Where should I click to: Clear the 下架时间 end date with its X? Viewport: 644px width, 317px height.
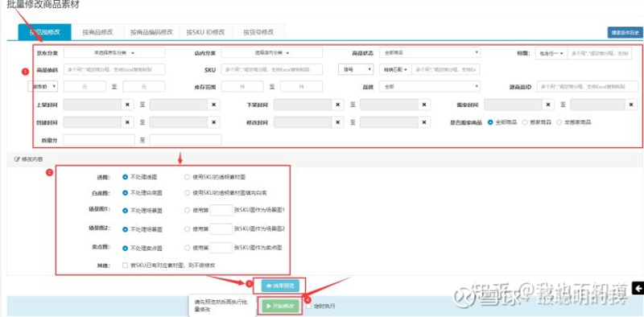424,105
